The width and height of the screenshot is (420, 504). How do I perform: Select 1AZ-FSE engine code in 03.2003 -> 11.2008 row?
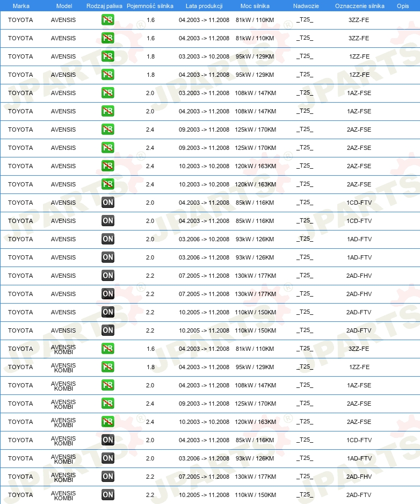[x=359, y=93]
